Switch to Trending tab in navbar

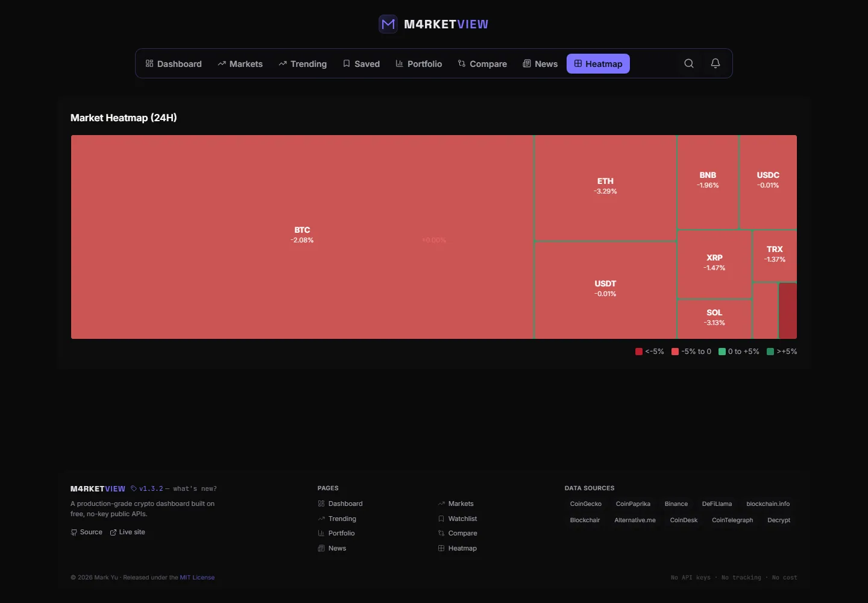pyautogui.click(x=303, y=64)
